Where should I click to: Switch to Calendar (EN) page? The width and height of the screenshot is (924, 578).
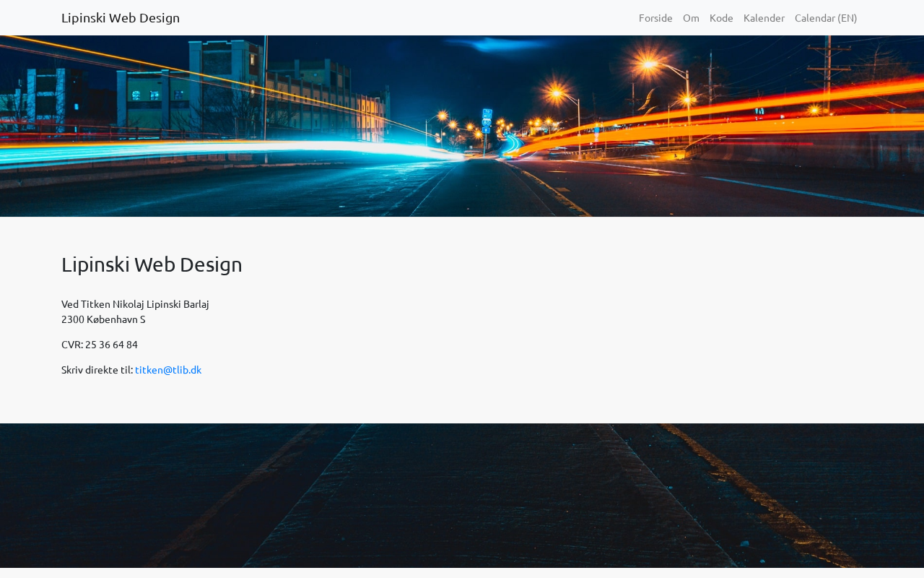pyautogui.click(x=826, y=18)
